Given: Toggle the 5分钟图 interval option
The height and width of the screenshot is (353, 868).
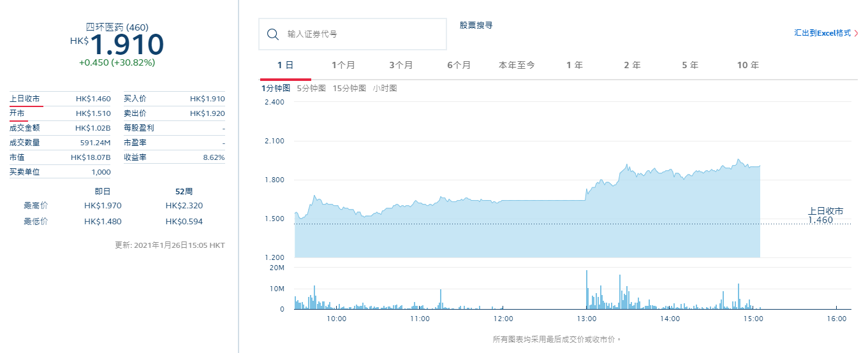Looking at the screenshot, I should pyautogui.click(x=311, y=89).
